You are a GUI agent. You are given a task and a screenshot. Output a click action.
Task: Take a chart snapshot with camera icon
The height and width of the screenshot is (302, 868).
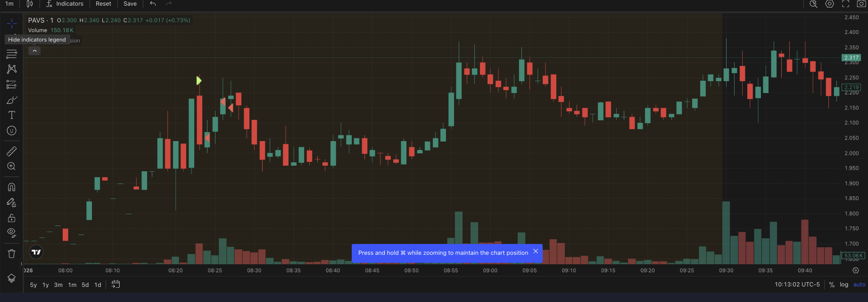click(861, 4)
